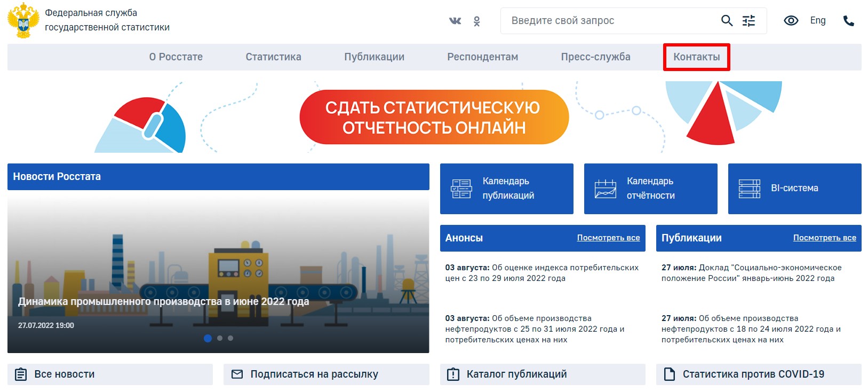Open announcement about consumer price index
Viewport: 868px width, 391px height.
click(542, 273)
